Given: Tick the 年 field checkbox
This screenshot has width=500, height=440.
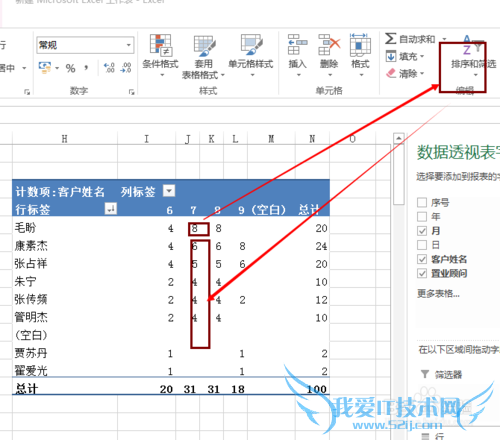Looking at the screenshot, I should (x=422, y=216).
